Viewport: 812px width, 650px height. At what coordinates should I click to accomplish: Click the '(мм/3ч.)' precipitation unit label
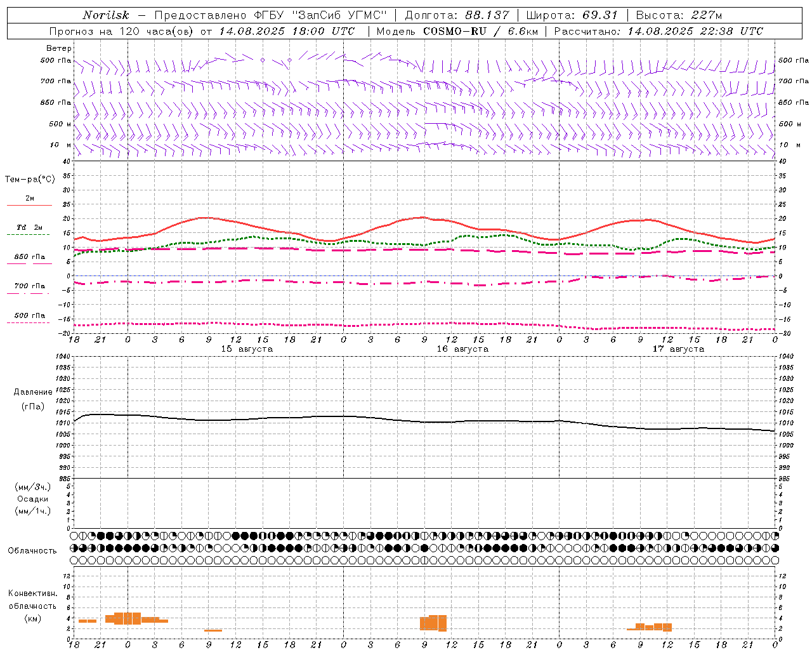[x=33, y=487]
